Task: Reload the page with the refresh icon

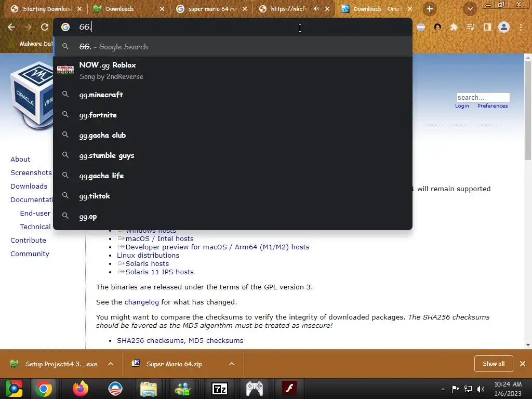Action: click(x=45, y=27)
